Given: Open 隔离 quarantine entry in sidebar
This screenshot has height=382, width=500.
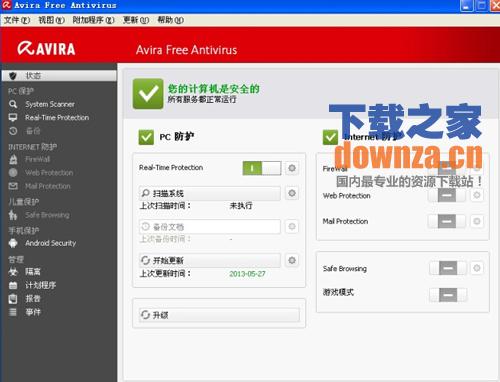Looking at the screenshot, I should point(33,272).
